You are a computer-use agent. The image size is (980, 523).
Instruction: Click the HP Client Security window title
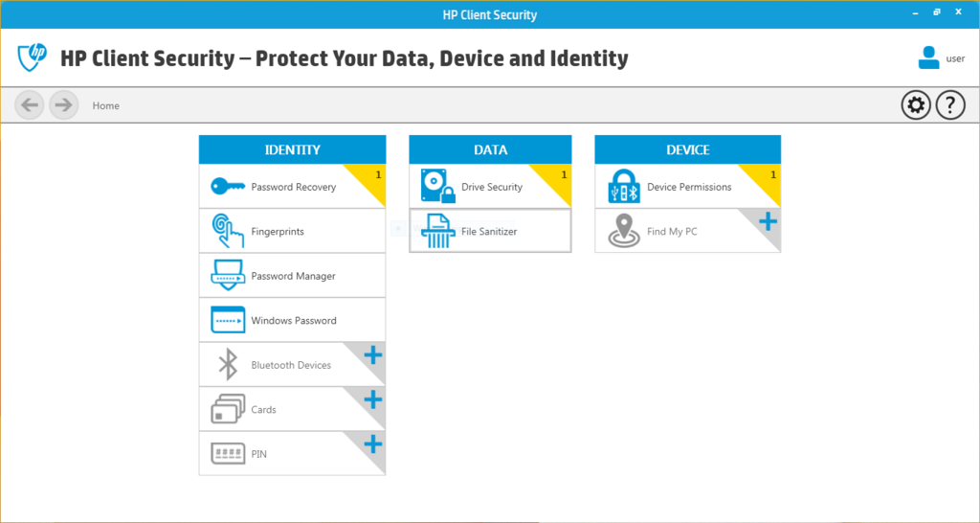tap(490, 14)
